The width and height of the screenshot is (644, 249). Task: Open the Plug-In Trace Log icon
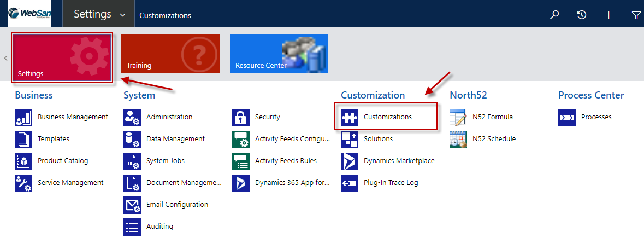click(x=350, y=183)
